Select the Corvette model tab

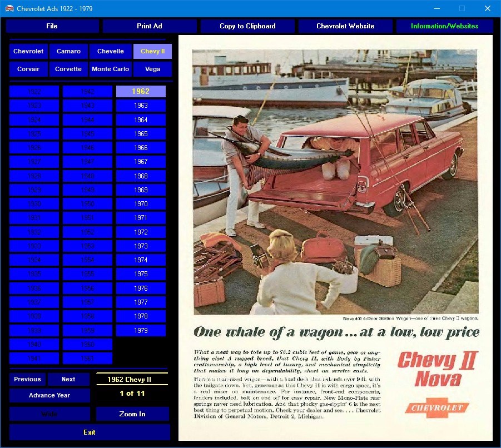tap(68, 69)
